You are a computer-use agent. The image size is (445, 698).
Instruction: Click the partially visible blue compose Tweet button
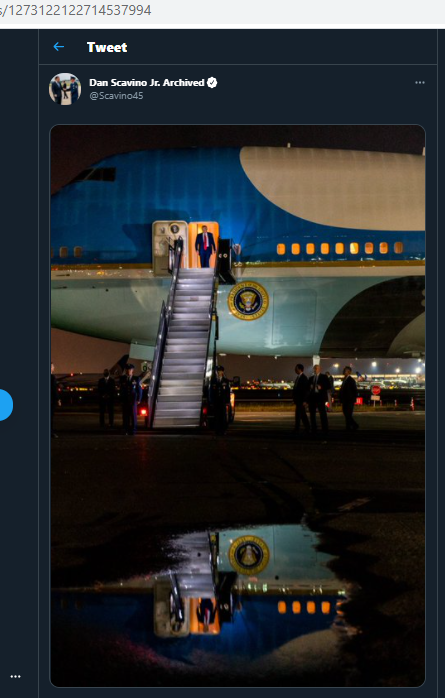pyautogui.click(x=5, y=405)
